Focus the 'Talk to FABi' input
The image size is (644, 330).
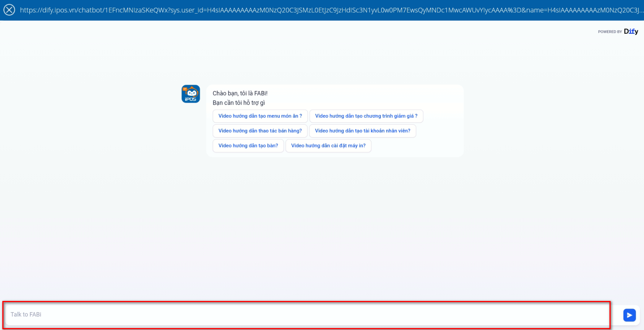tap(306, 315)
